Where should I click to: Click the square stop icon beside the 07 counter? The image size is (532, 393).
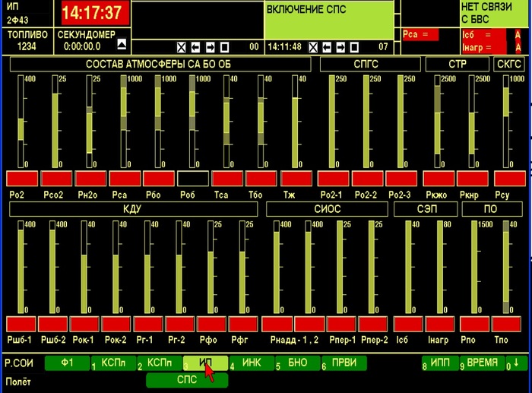click(x=355, y=47)
